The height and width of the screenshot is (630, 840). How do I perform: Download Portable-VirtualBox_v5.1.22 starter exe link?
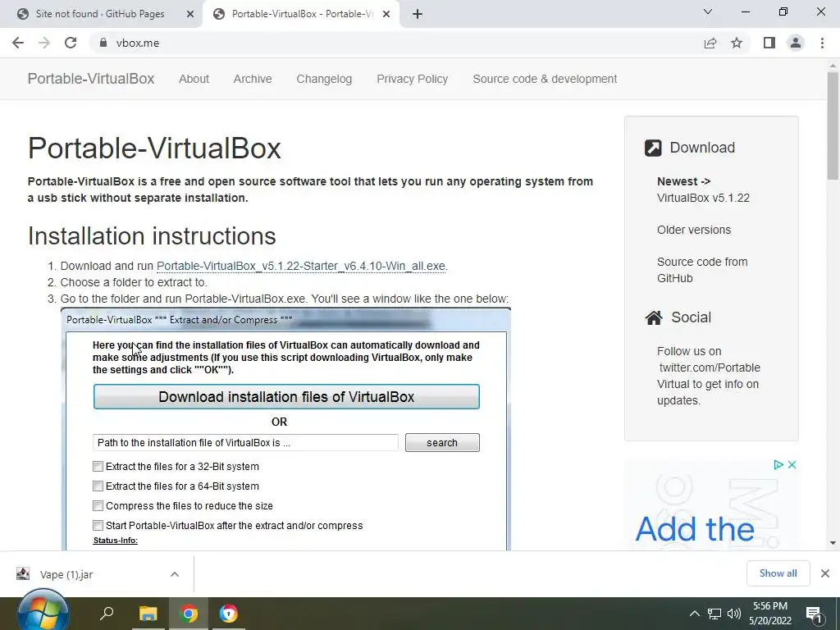pyautogui.click(x=301, y=267)
